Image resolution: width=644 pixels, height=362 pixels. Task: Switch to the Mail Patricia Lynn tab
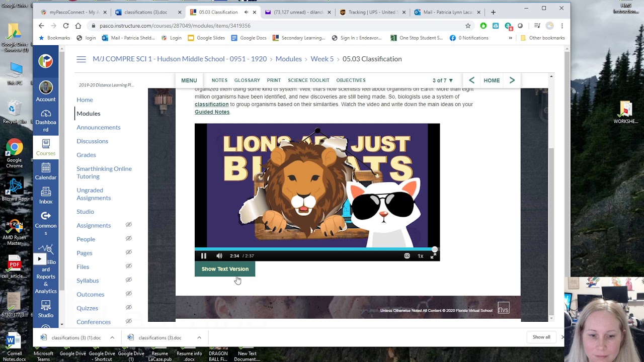pos(447,12)
